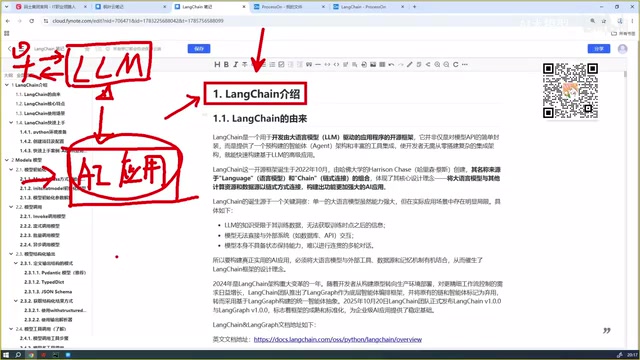
Task: Click the quote mark floating icon
Action: (607, 330)
